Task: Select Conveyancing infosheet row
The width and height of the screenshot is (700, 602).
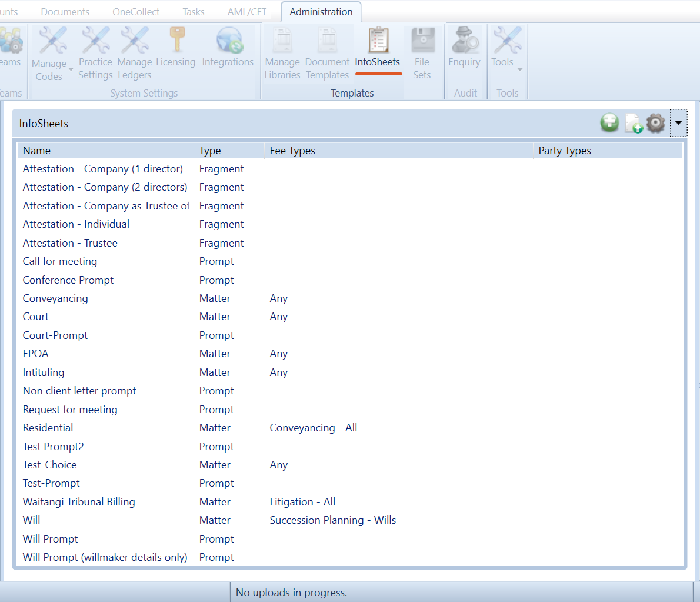Action: tap(350, 298)
